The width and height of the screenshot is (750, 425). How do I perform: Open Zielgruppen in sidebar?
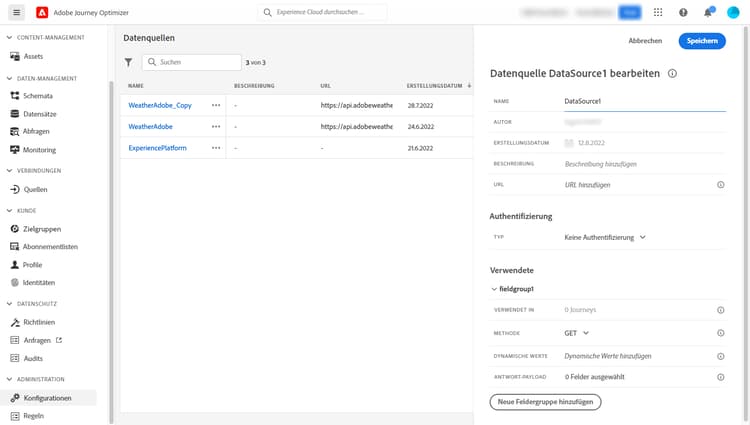coord(42,229)
